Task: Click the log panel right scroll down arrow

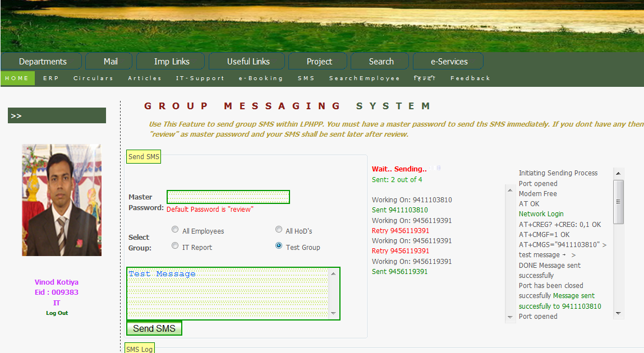Action: coord(619,314)
